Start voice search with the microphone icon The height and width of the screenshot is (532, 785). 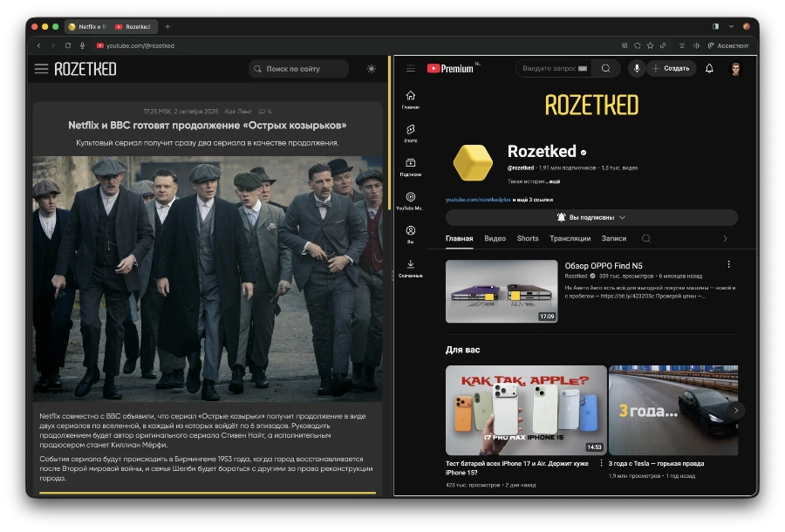(x=637, y=68)
